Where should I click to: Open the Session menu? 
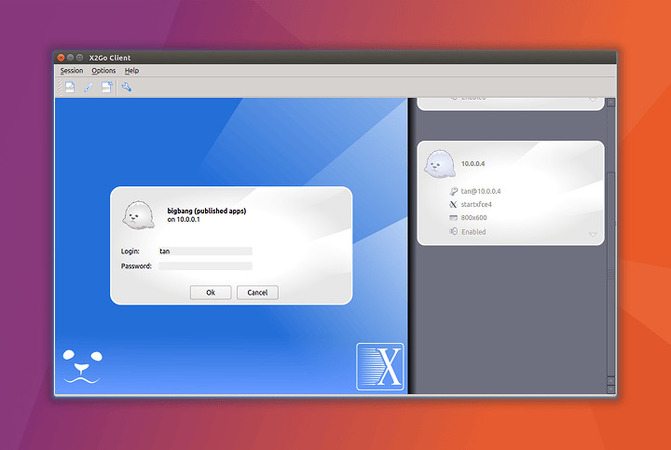(71, 71)
